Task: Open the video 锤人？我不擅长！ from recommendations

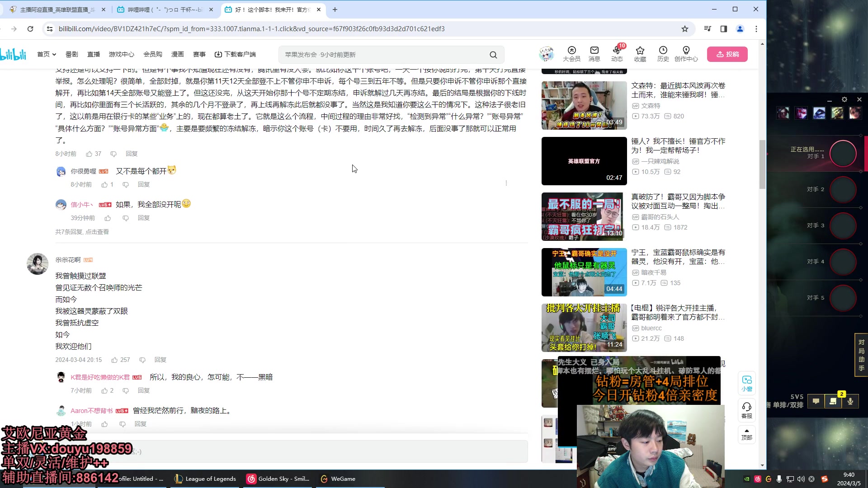Action: pyautogui.click(x=583, y=161)
